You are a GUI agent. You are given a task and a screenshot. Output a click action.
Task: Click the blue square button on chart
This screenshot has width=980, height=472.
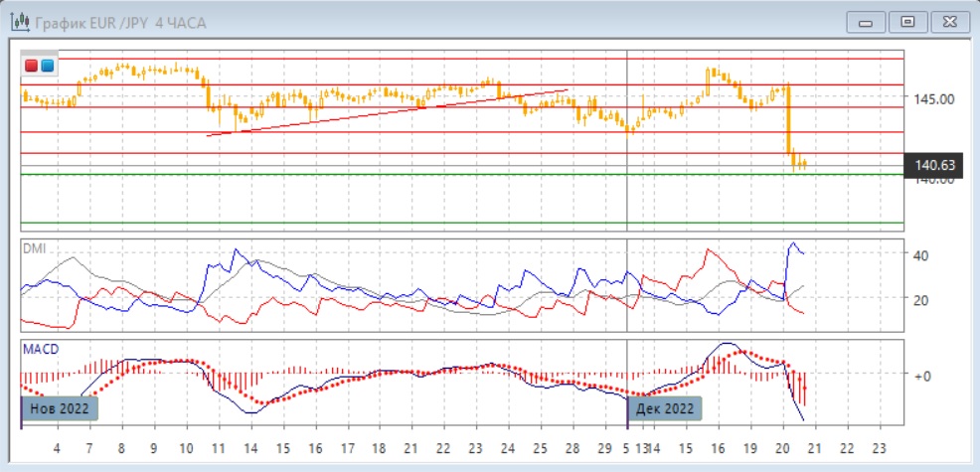pos(47,66)
